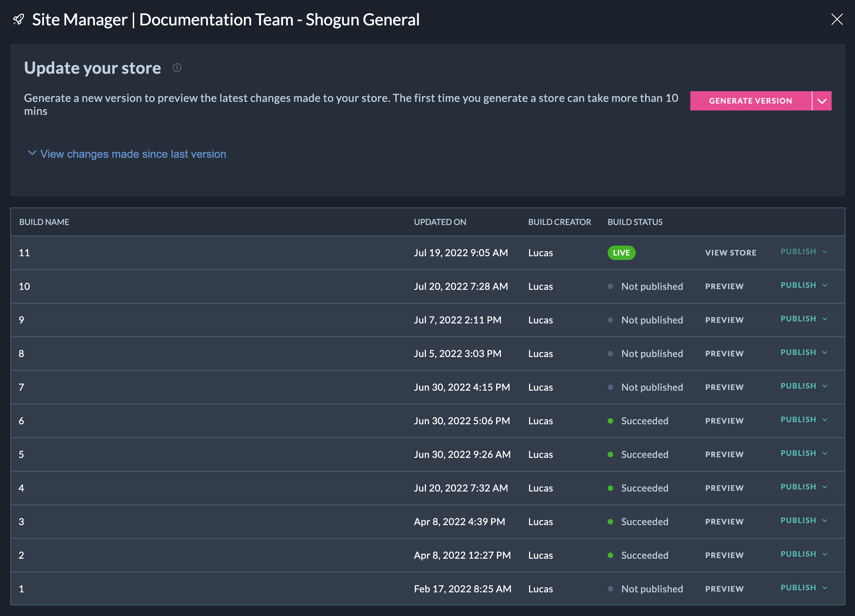Click View Store for build 11

[x=730, y=253]
